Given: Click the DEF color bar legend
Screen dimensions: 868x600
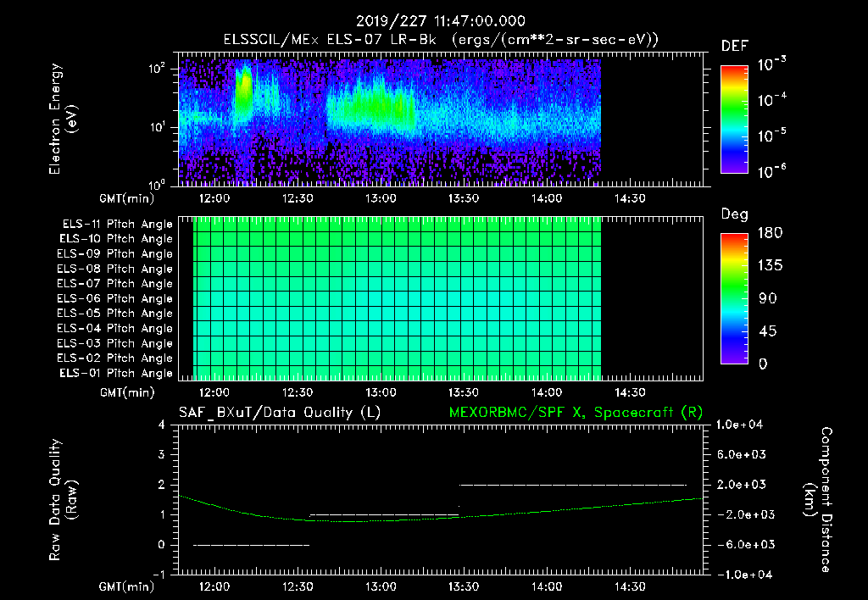Looking at the screenshot, I should (x=735, y=119).
